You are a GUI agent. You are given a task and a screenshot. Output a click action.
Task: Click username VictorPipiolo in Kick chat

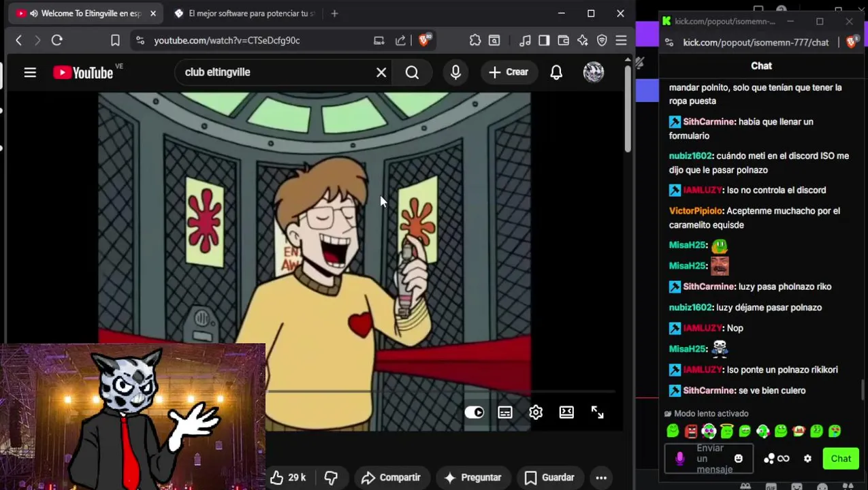696,211
